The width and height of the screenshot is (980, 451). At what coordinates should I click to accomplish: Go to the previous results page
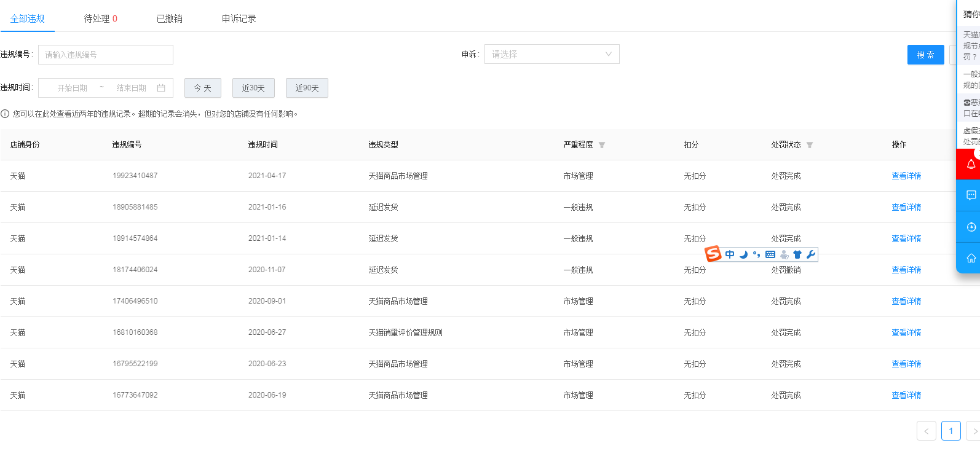[x=927, y=431]
